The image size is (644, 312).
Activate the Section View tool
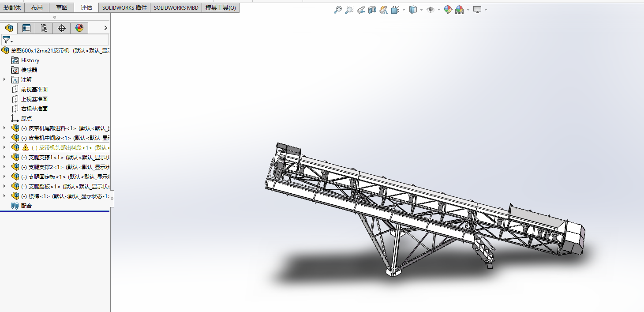click(x=372, y=10)
